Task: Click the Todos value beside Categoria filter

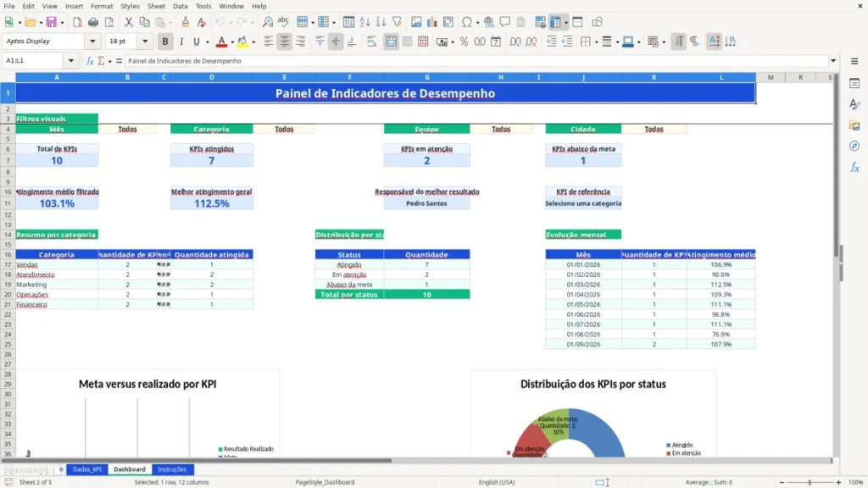Action: click(x=284, y=129)
